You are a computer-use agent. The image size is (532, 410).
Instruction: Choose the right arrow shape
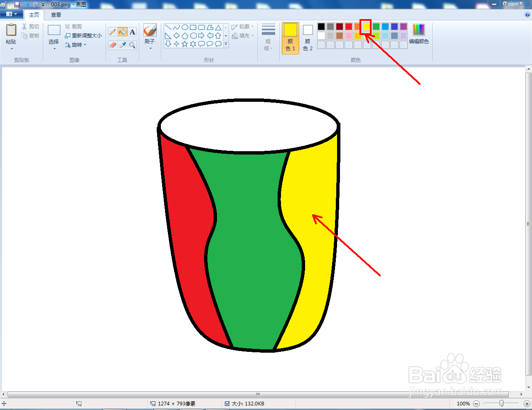(x=202, y=36)
